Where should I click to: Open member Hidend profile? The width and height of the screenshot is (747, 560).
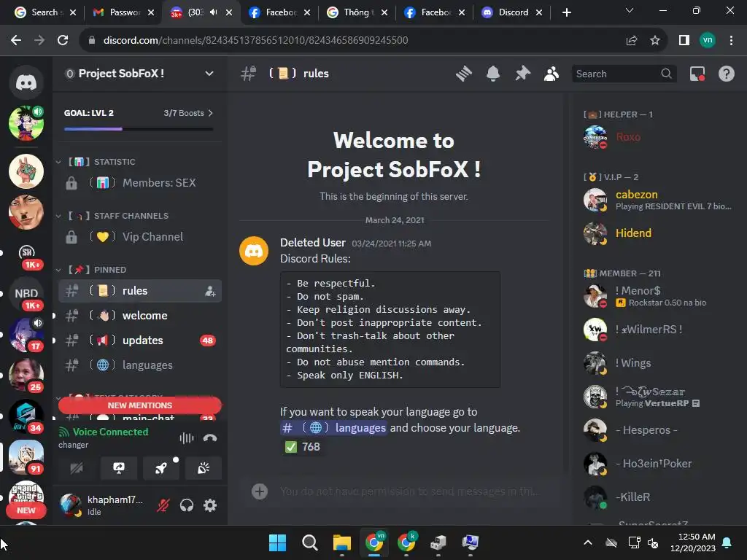pyautogui.click(x=657, y=233)
